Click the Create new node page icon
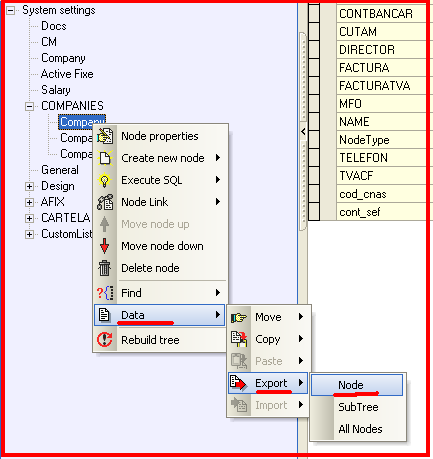 pyautogui.click(x=105, y=158)
